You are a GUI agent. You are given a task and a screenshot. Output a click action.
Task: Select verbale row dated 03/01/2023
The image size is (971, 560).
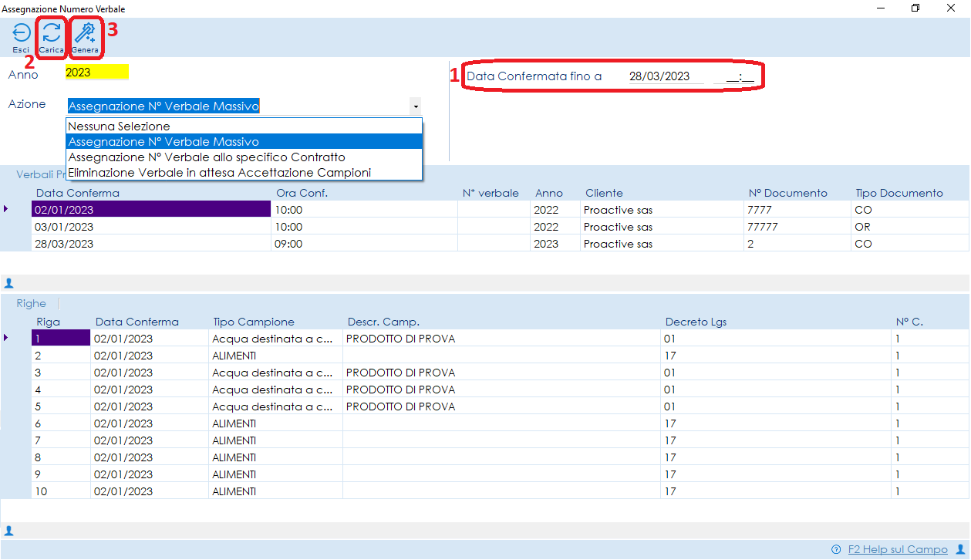(x=500, y=227)
